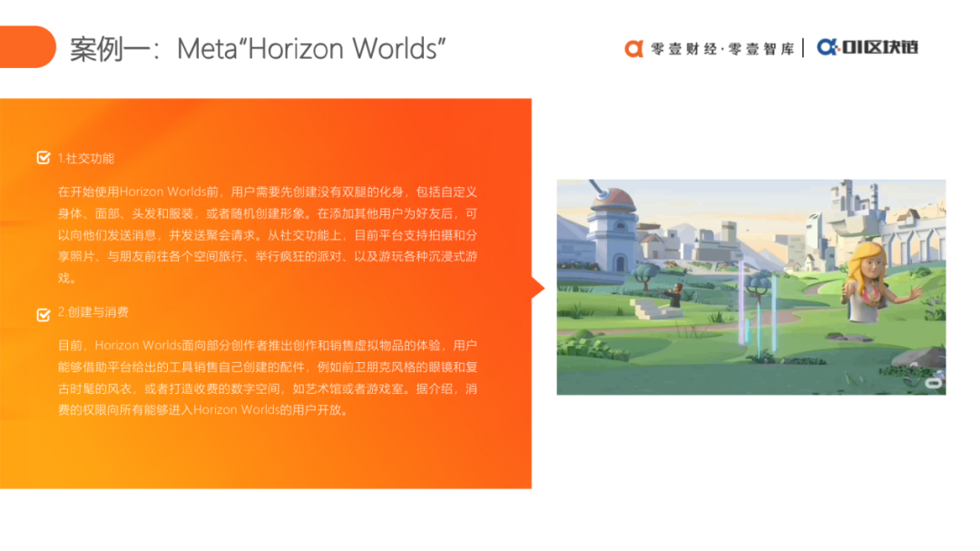Click the heading 2.创建与消费
This screenshot has width=980, height=551.
click(93, 312)
